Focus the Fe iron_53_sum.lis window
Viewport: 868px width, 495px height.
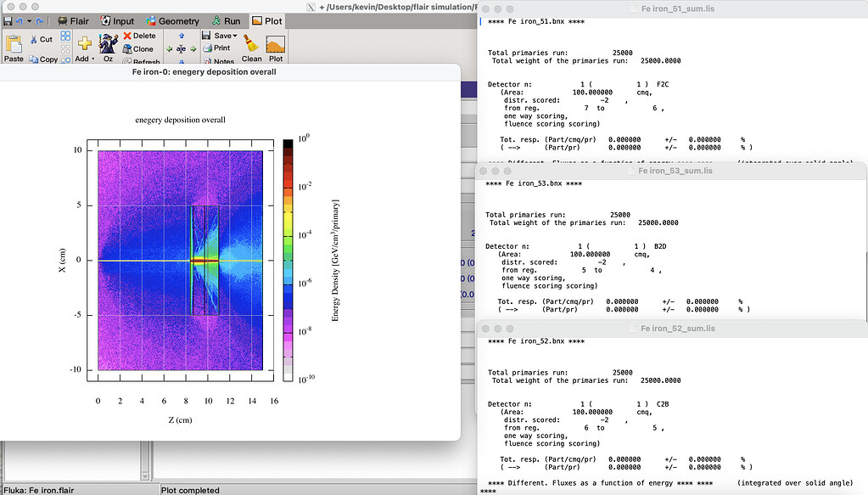[670, 170]
